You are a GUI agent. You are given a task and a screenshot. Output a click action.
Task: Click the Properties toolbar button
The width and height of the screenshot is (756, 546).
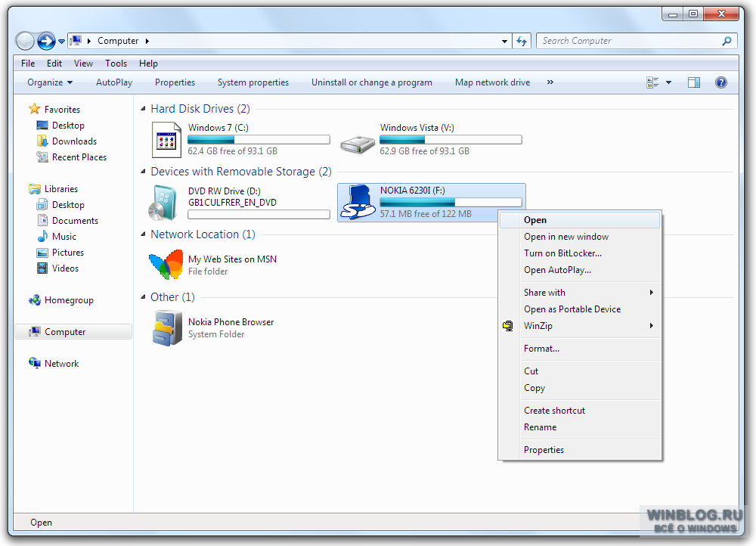point(175,82)
